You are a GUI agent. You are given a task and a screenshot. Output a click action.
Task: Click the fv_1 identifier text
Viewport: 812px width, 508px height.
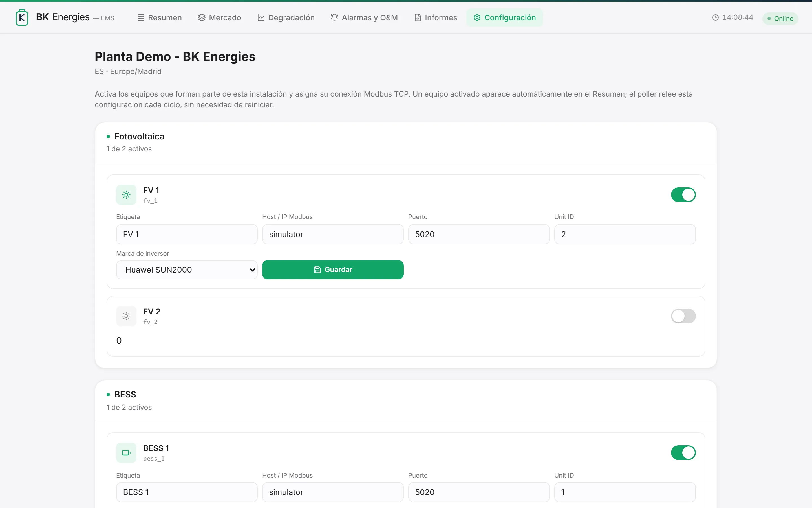(150, 201)
